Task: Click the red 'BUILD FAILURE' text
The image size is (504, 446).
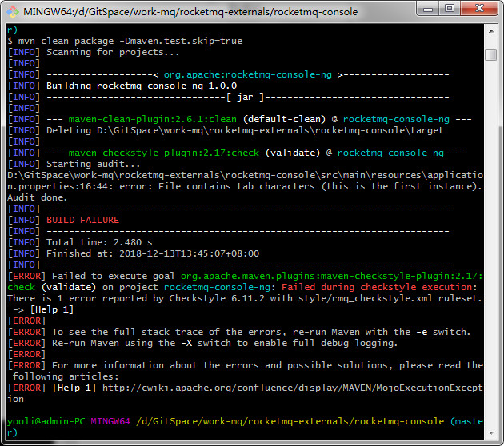Action: click(x=82, y=220)
